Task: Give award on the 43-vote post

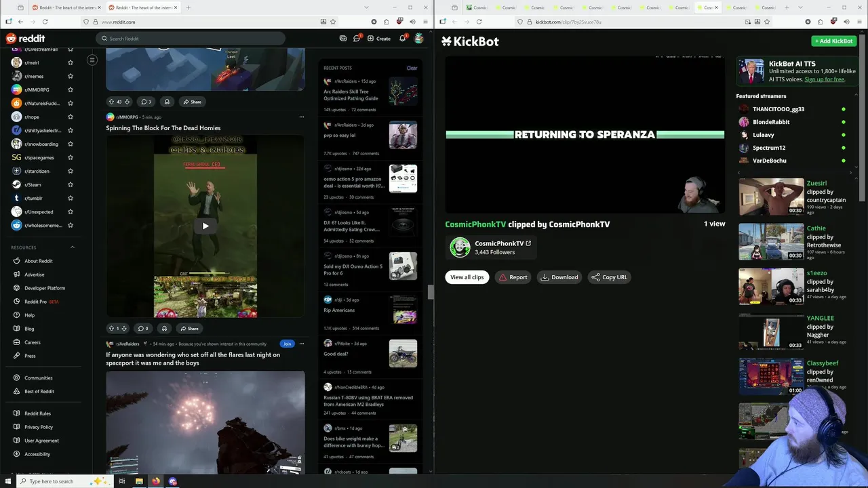Action: point(166,102)
